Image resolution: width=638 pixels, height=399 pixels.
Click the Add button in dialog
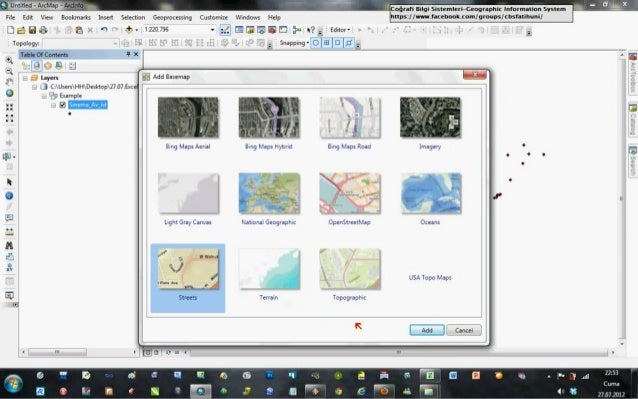(x=427, y=330)
